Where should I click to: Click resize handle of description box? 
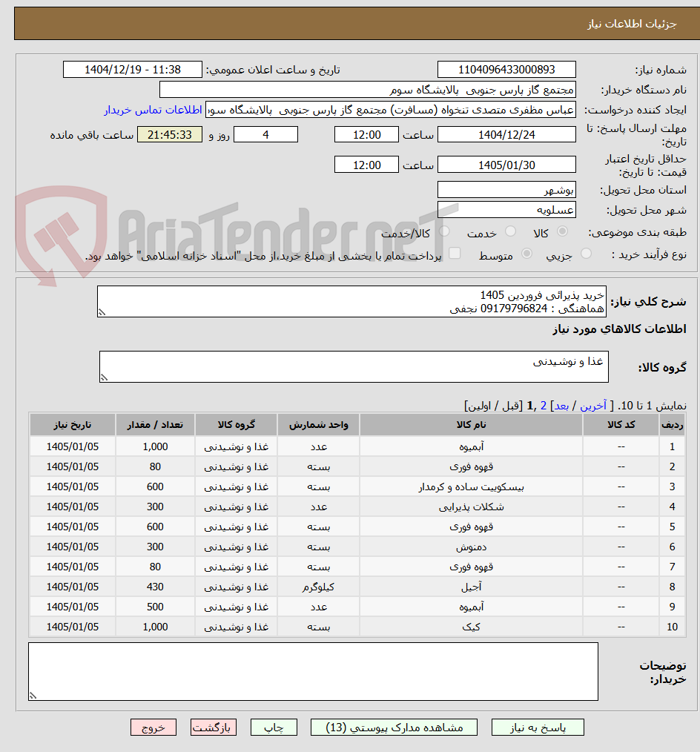(x=102, y=313)
